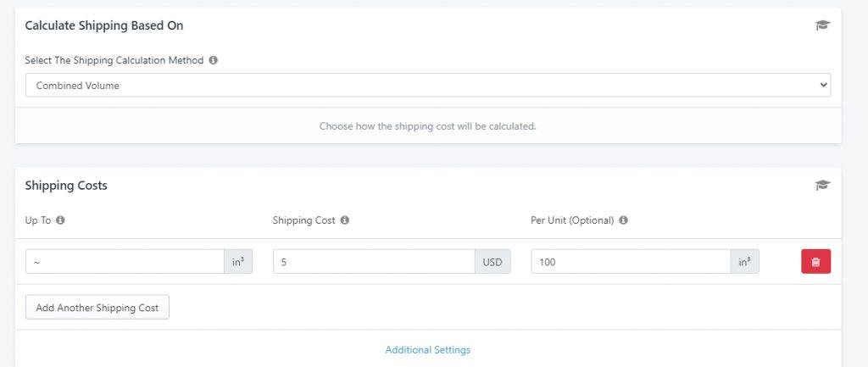The image size is (868, 367).
Task: Open tutorial cap icon in Calculate Shipping section
Action: pyautogui.click(x=822, y=25)
